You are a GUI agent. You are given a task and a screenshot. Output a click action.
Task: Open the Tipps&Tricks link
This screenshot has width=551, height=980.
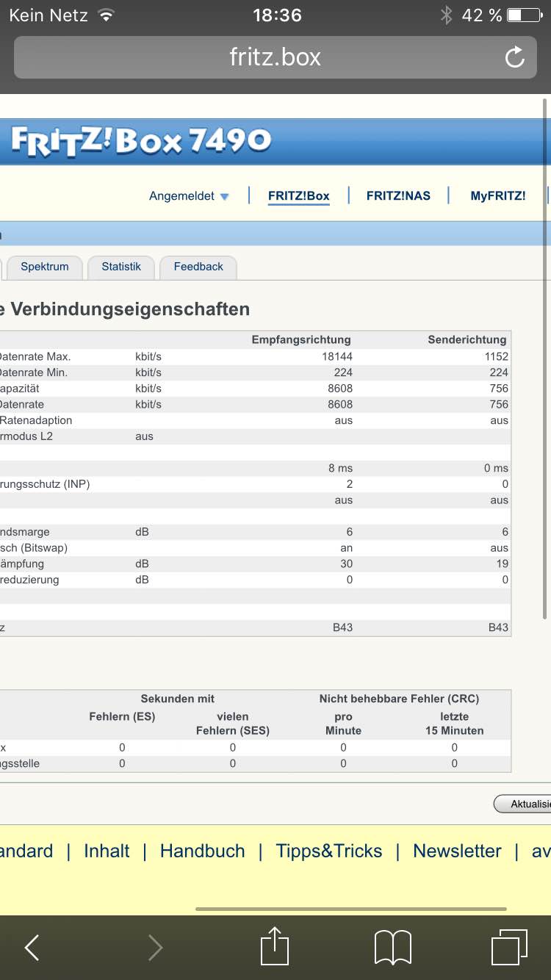(x=329, y=851)
